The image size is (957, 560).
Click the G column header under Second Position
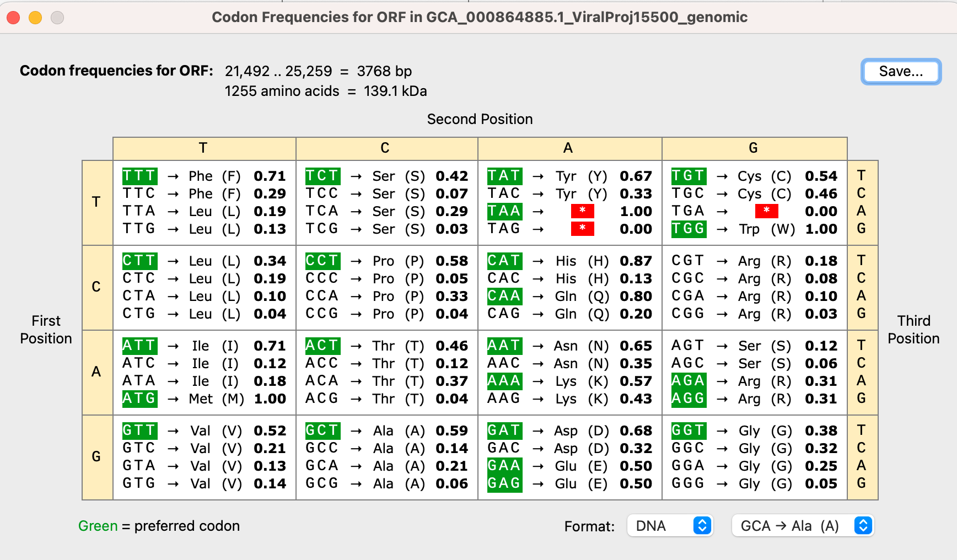pos(753,148)
